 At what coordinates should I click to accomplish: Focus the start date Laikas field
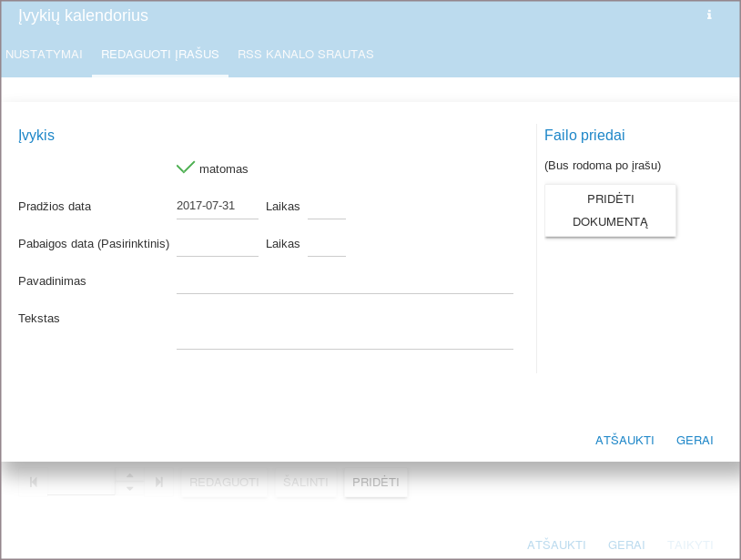click(x=326, y=208)
